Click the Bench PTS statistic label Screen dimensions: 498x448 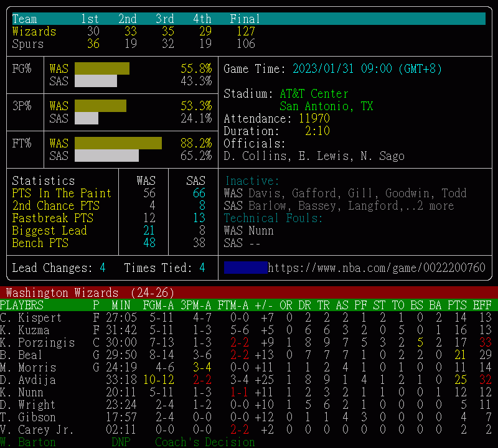[x=40, y=243]
